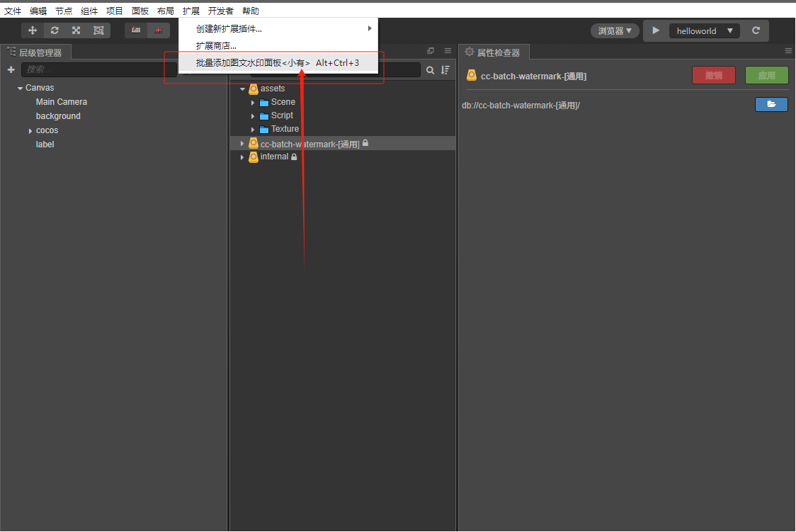
Task: Select the scale transform tool
Action: tap(76, 30)
